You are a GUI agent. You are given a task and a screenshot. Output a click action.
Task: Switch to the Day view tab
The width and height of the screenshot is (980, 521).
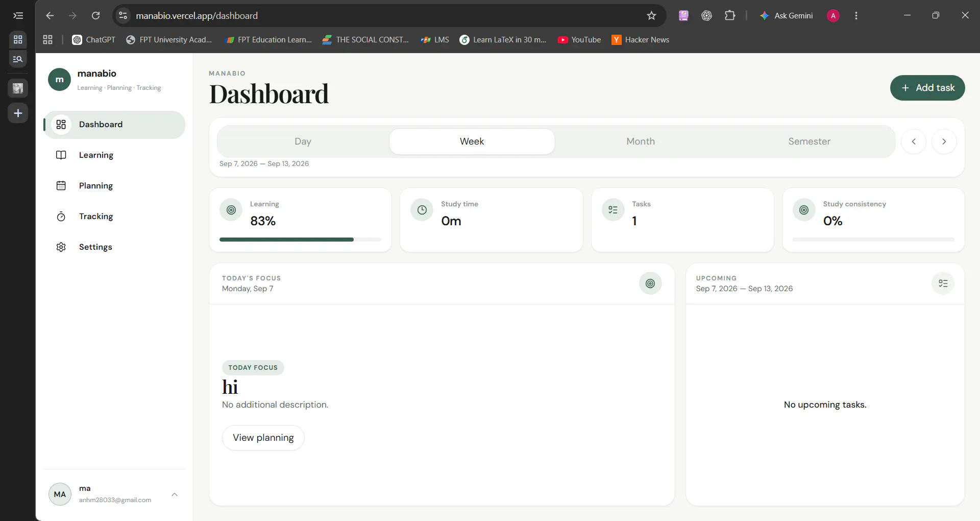[x=303, y=141]
